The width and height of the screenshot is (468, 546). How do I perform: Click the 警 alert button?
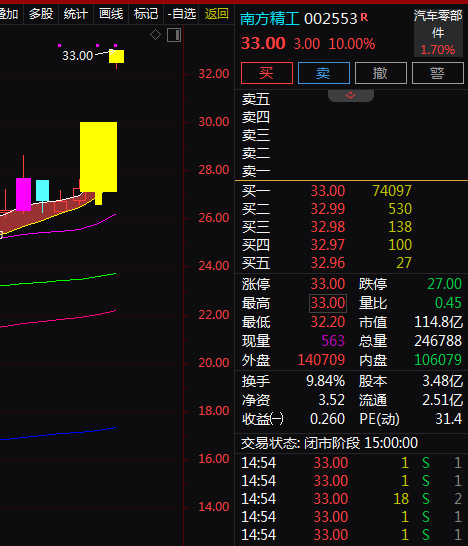438,73
